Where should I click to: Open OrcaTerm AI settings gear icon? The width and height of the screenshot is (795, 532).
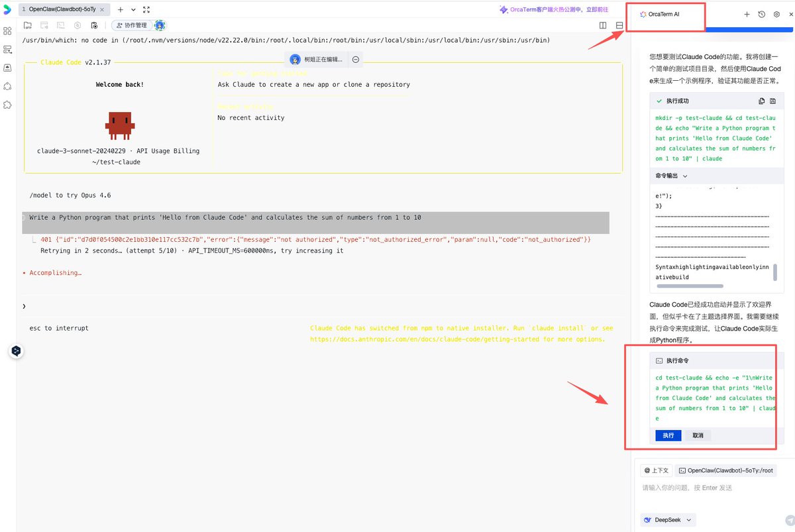coord(776,14)
